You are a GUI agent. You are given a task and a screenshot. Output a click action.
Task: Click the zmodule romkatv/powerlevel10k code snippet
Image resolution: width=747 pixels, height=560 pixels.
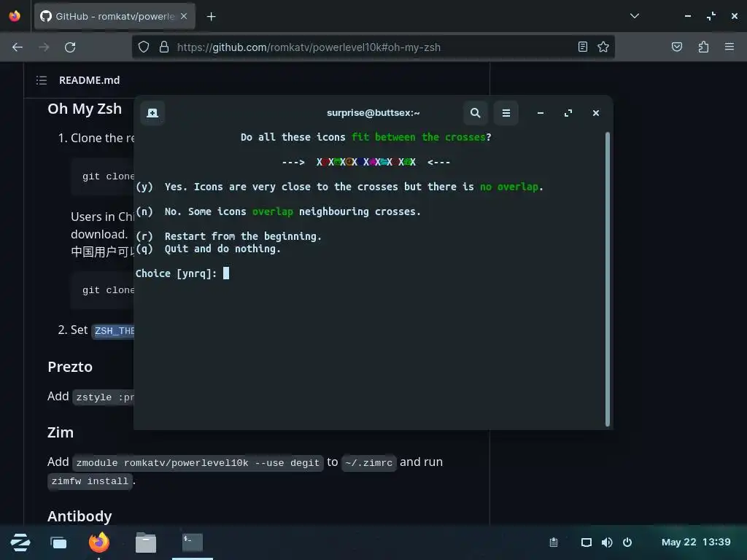[x=198, y=463]
